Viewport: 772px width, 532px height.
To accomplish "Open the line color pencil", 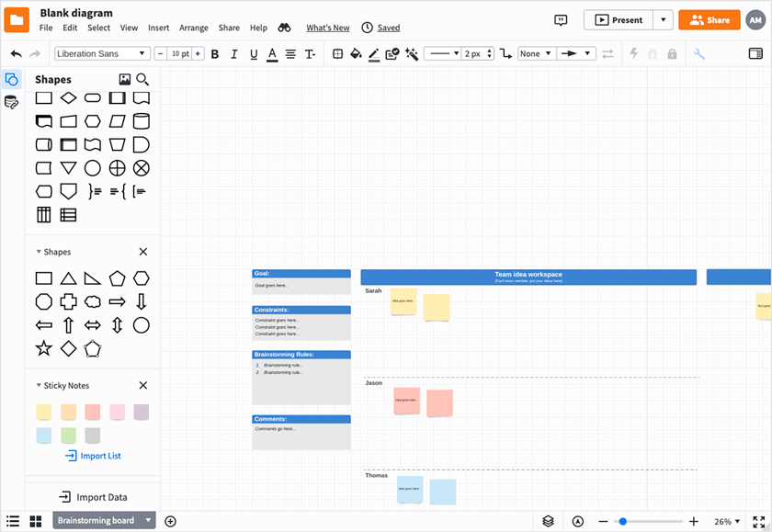I will (374, 54).
